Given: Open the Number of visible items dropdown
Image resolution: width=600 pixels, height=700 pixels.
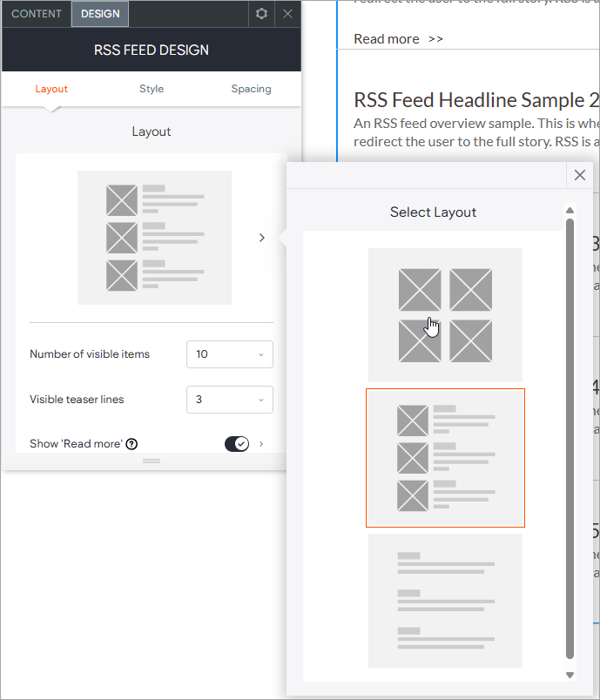Looking at the screenshot, I should coord(230,354).
